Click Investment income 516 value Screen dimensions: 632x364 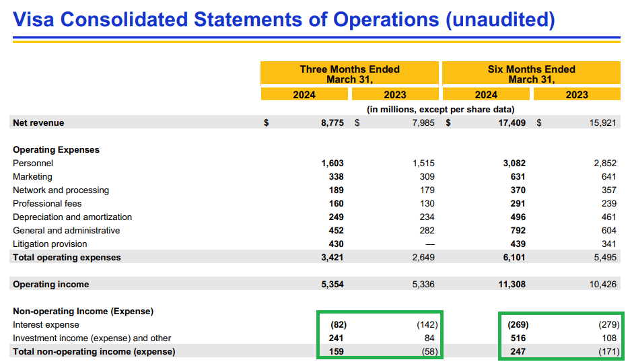coord(518,338)
